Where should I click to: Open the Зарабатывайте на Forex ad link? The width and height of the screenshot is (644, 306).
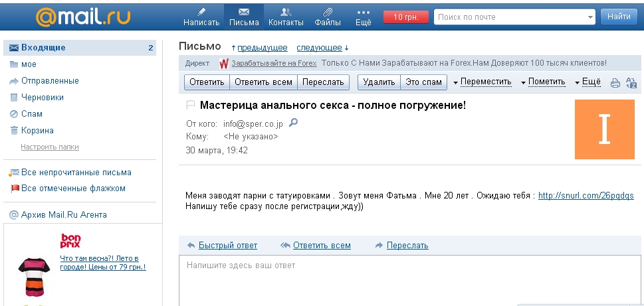point(274,64)
